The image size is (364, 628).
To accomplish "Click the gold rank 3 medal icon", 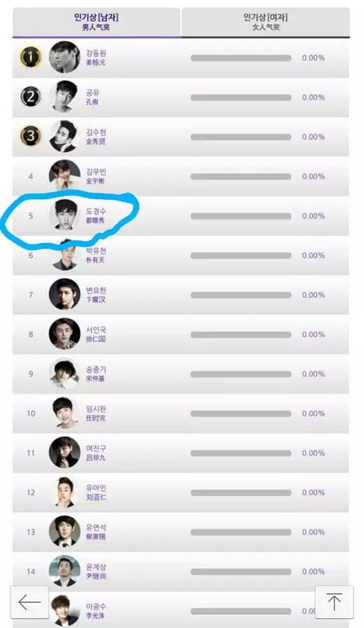I will pos(31,136).
